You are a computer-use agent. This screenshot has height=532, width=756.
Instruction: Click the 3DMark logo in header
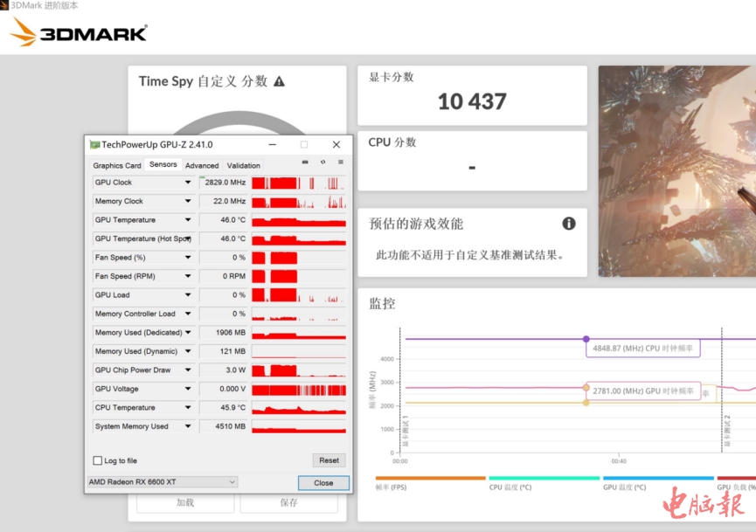point(79,33)
